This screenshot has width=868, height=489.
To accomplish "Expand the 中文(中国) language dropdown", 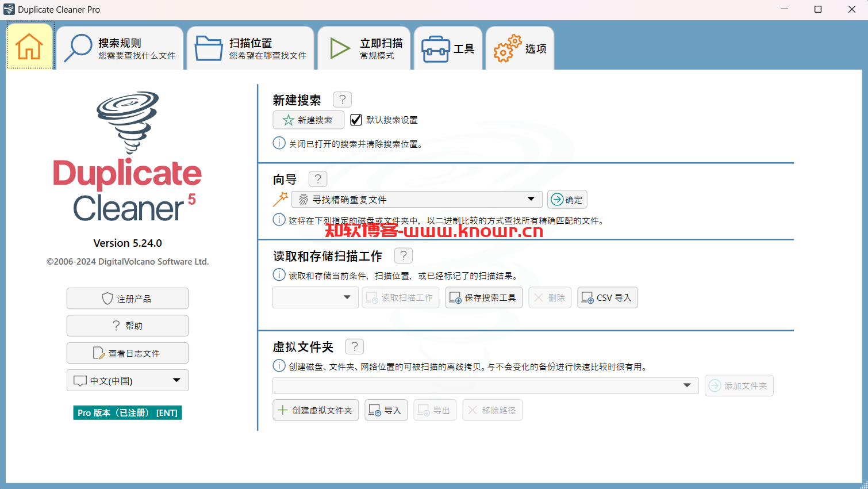I will click(x=128, y=380).
